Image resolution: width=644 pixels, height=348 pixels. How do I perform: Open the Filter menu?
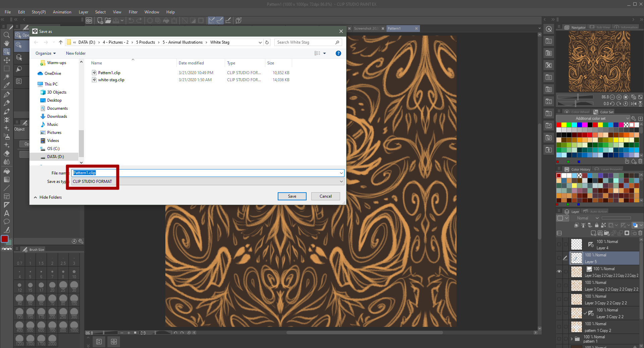[133, 12]
